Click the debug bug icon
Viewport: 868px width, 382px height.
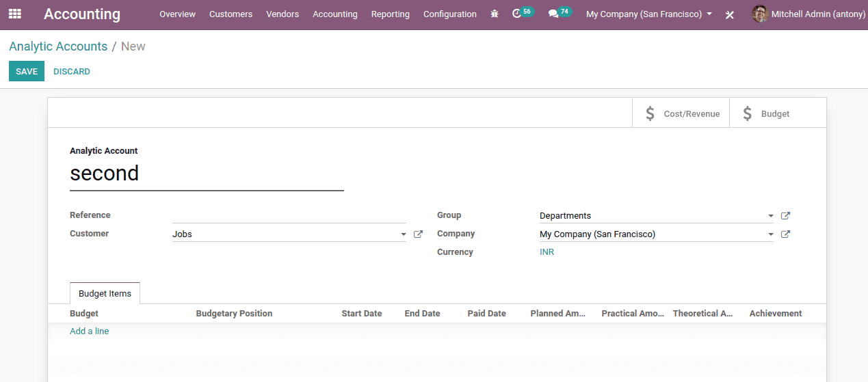[x=495, y=14]
